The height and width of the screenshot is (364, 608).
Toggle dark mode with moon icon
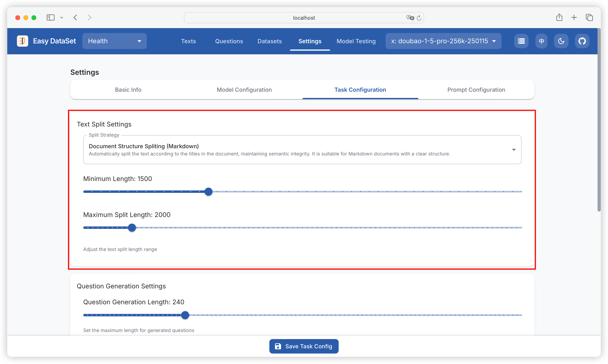pos(561,41)
